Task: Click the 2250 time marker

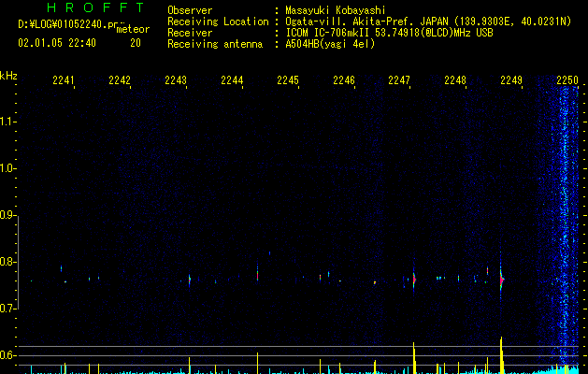Action: (x=567, y=80)
